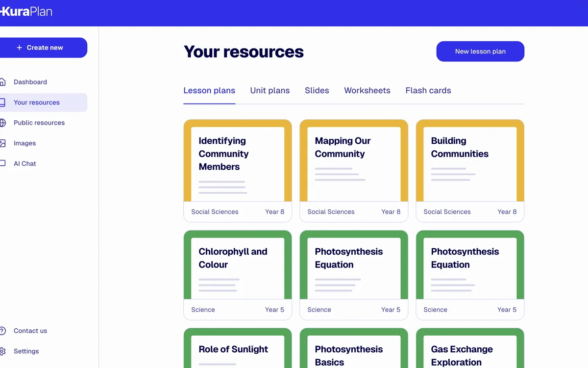Switch to the Worksheets tab

[367, 91]
